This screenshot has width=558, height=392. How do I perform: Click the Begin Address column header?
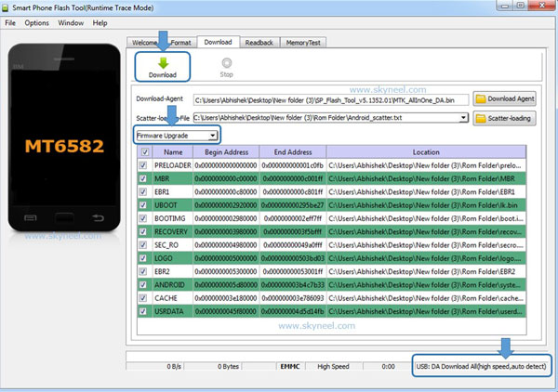coord(226,152)
